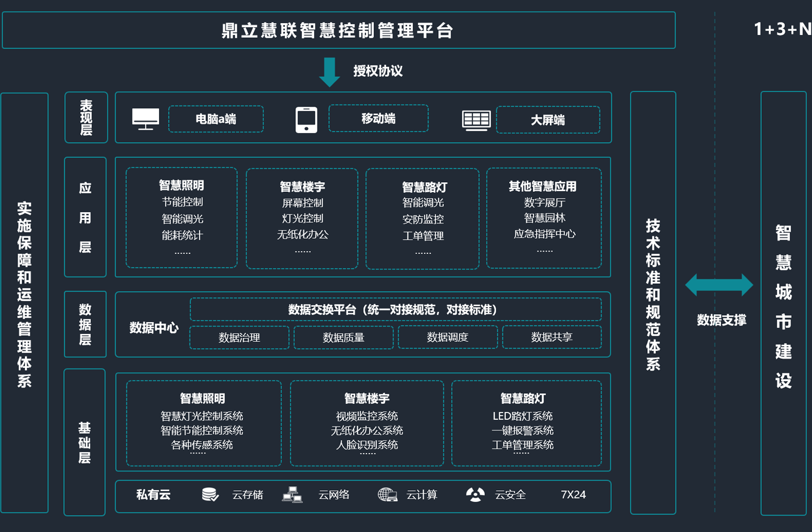Screen dimensions: 812x532
Task: Select the 数据质量 box
Action: click(343, 337)
